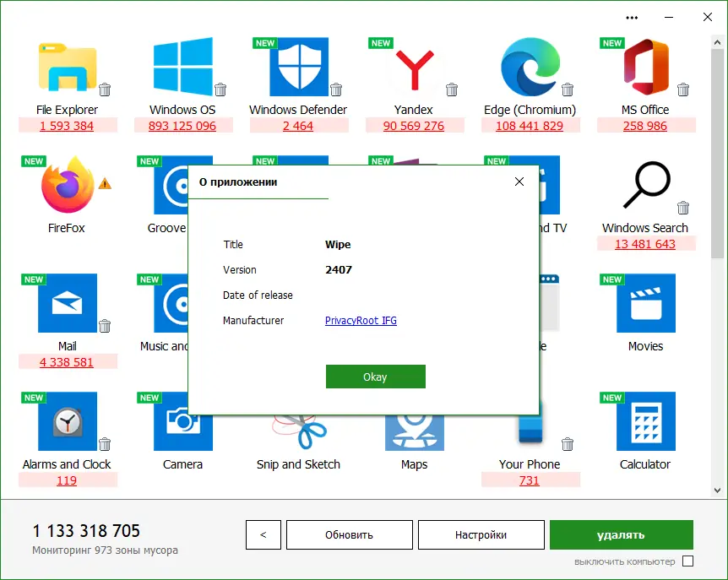Click the Music app icon
Image resolution: width=728 pixels, height=580 pixels.
(x=171, y=303)
